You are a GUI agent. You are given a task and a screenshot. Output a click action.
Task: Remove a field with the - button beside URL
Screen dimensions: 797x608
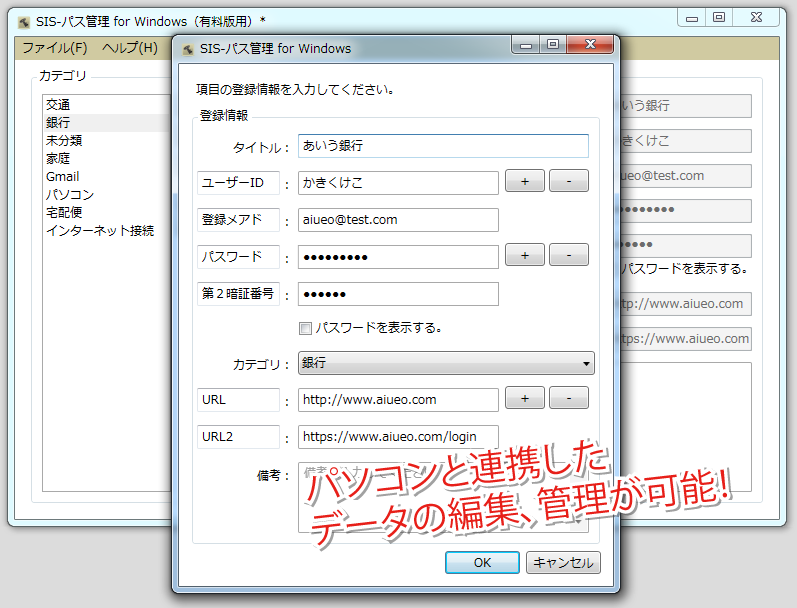pyautogui.click(x=569, y=398)
